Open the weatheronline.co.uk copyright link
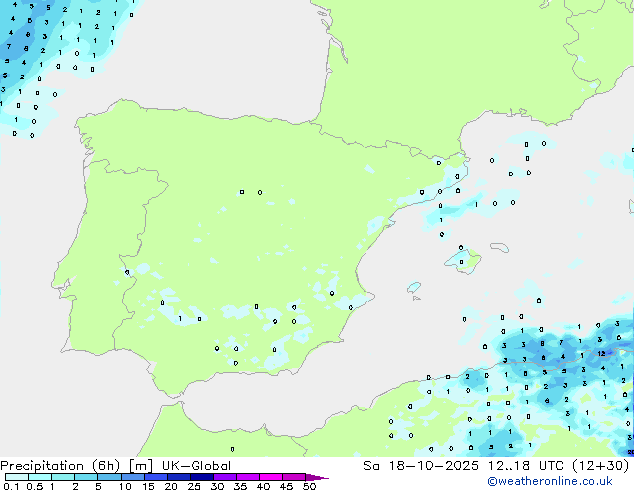The width and height of the screenshot is (634, 490). pos(549,481)
